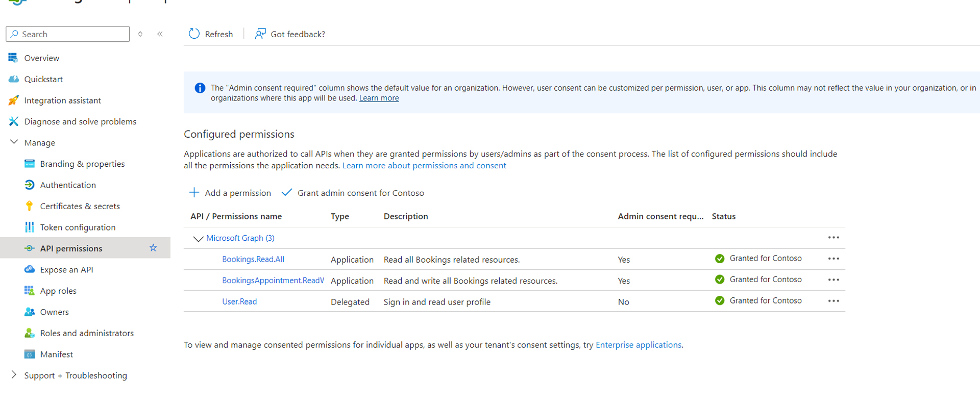
Task: Grant admin consent for Contoso
Action: (x=353, y=193)
